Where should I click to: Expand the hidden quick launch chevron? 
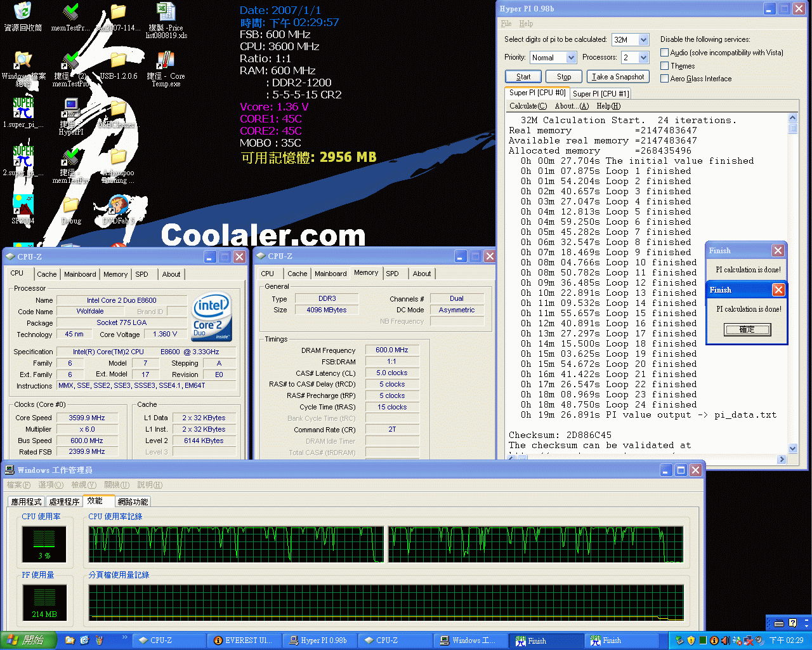(125, 637)
